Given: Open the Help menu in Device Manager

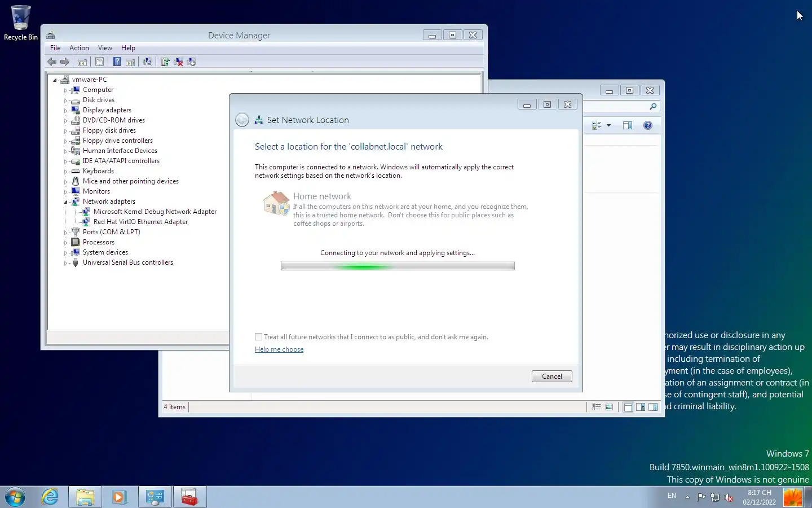Looking at the screenshot, I should point(128,48).
